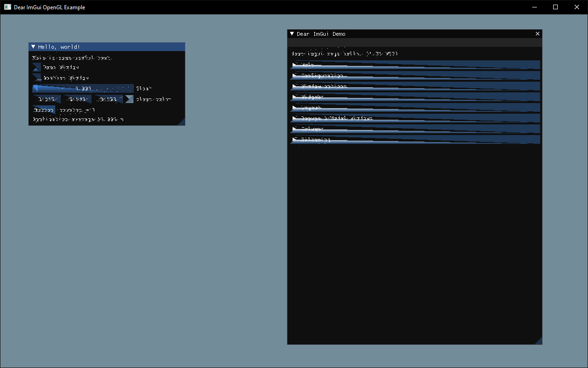Click the Application average framerate text
Viewport: 588px width, 368px height.
pos(78,119)
